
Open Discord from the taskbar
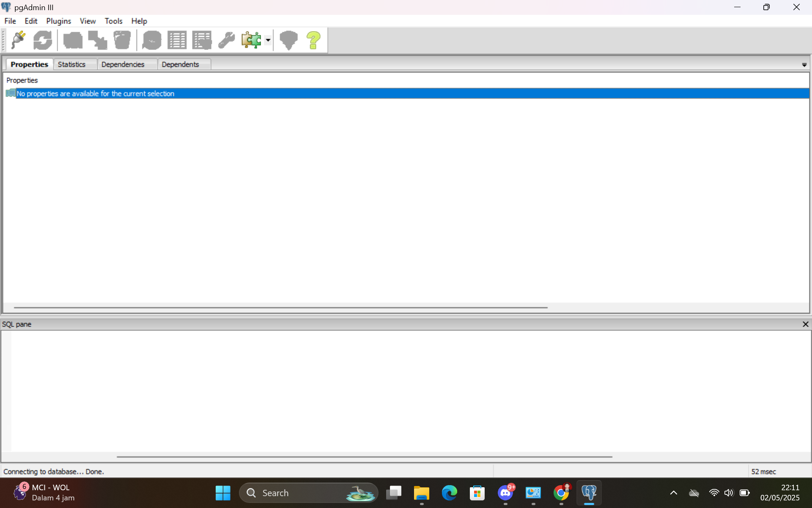click(x=505, y=493)
